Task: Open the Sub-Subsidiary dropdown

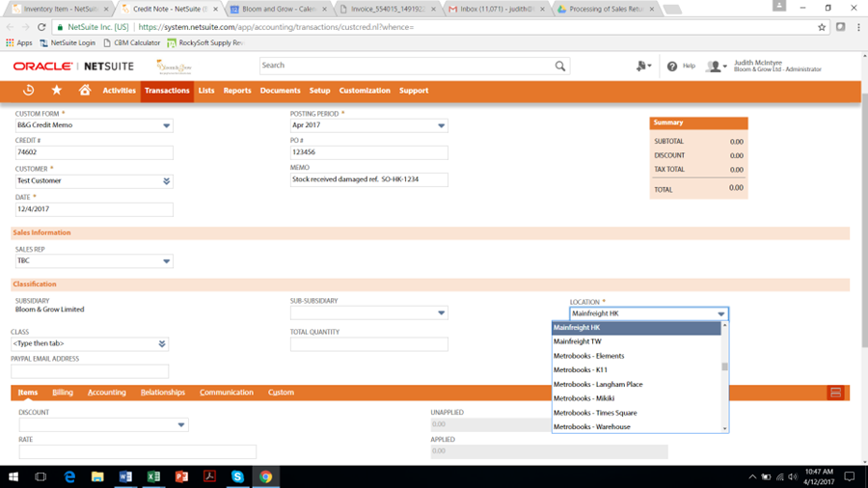Action: (441, 313)
